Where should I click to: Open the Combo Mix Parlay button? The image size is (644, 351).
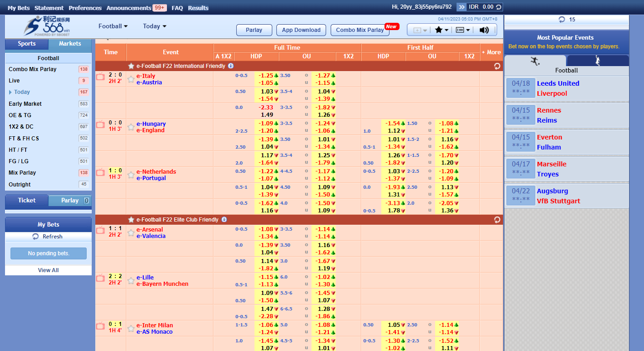(x=359, y=30)
